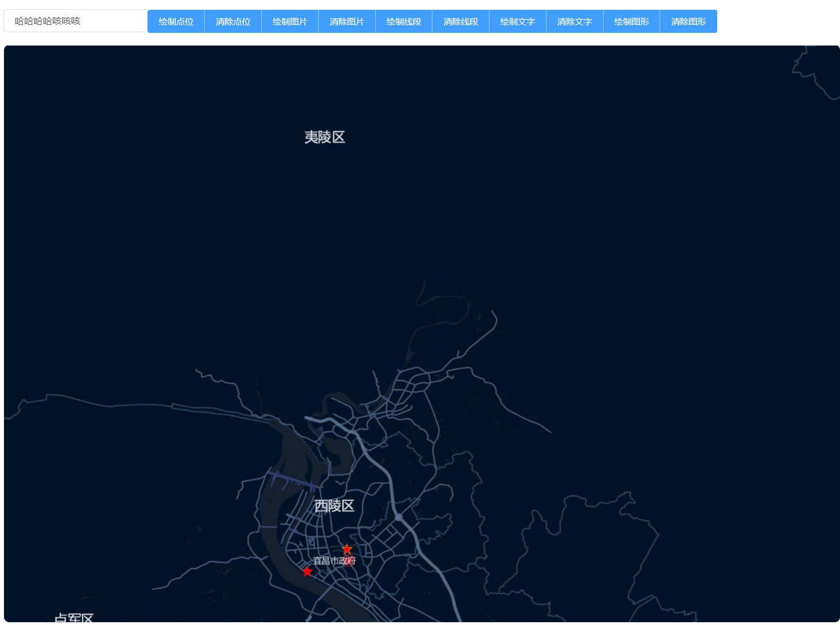Image resolution: width=840 pixels, height=625 pixels.
Task: Click the 清除图形 button
Action: point(688,21)
